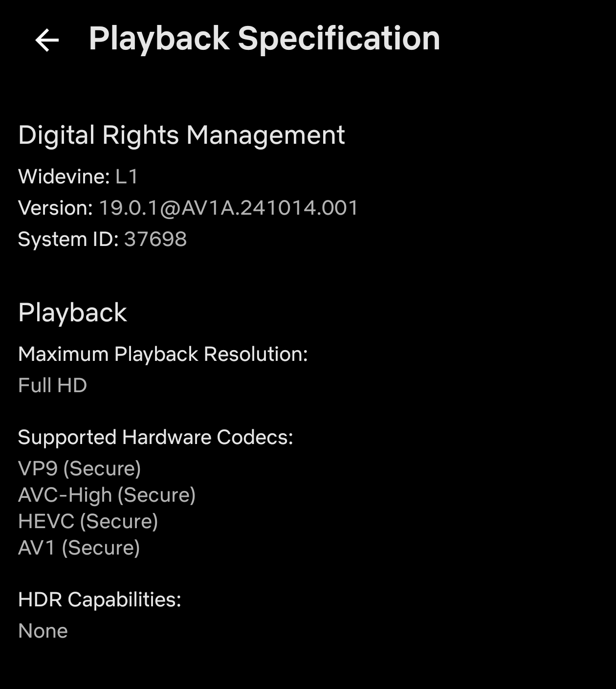Tap the Playback Specification title
The image size is (616, 689).
click(x=264, y=39)
